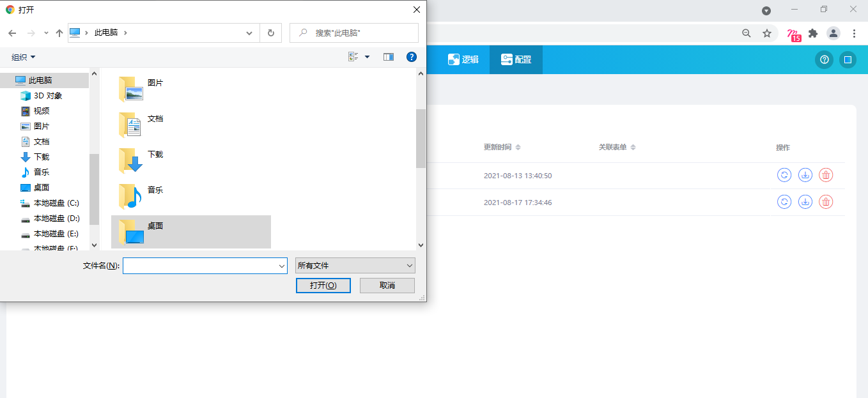Bookmark this page with star icon
This screenshot has height=398, width=868.
767,33
